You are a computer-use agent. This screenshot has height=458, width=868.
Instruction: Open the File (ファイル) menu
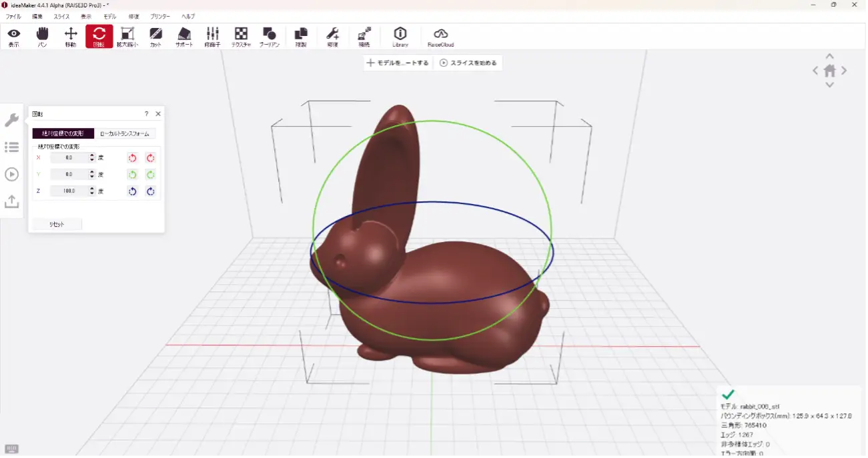coord(13,16)
